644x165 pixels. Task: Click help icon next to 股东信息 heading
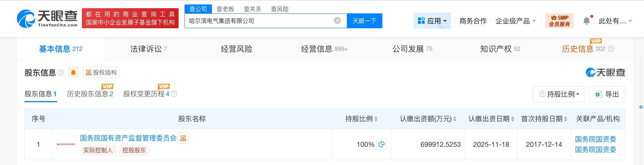point(61,72)
